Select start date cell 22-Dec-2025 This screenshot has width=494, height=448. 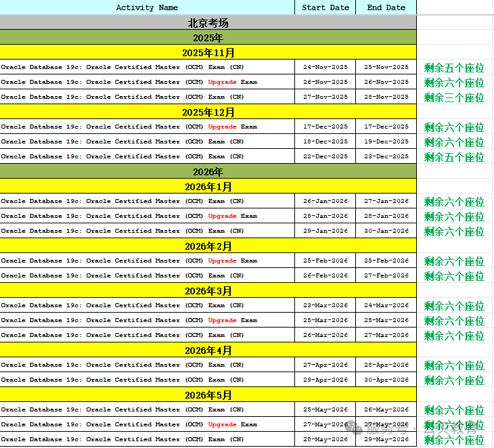tap(325, 156)
